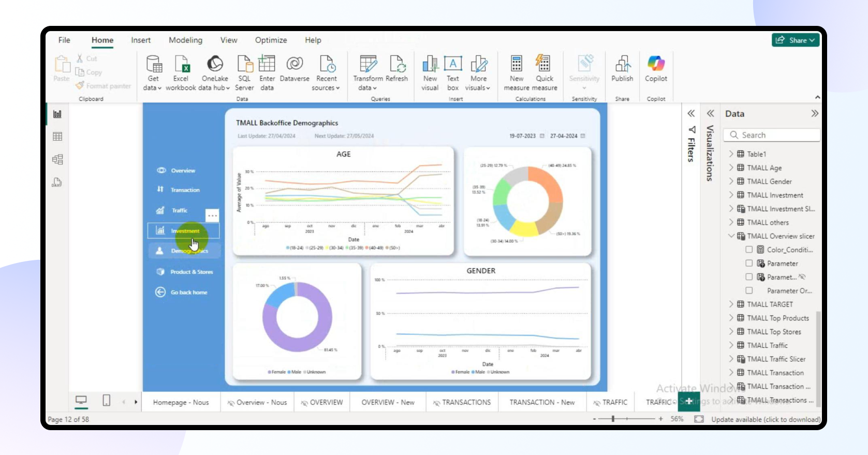Click Update available notification
Viewport: 868px width, 455px height.
(765, 419)
